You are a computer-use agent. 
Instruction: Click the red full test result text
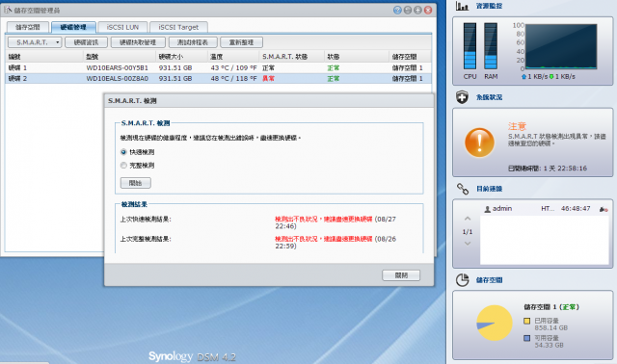(x=323, y=239)
